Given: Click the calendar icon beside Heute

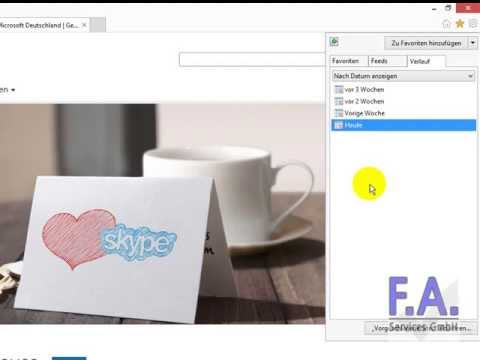Looking at the screenshot, I should click(339, 125).
